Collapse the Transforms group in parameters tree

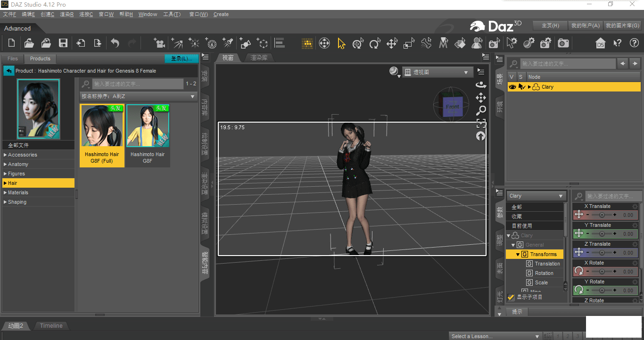(518, 255)
